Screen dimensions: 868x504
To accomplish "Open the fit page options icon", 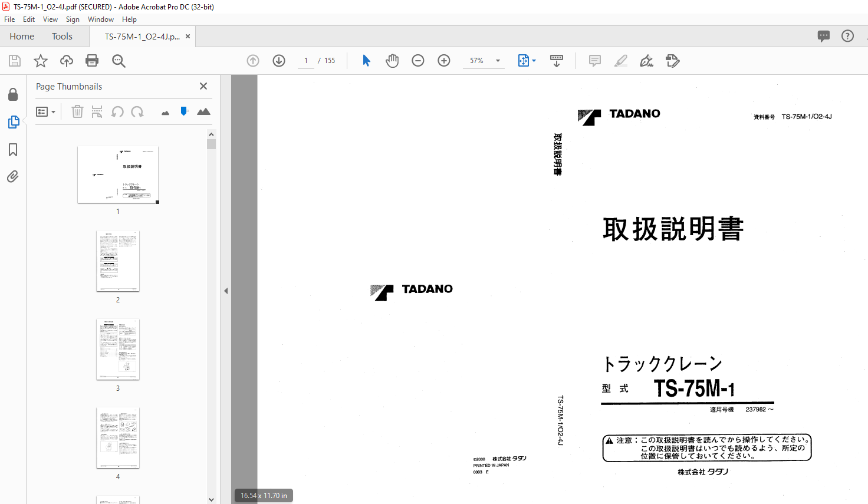I will coord(524,61).
